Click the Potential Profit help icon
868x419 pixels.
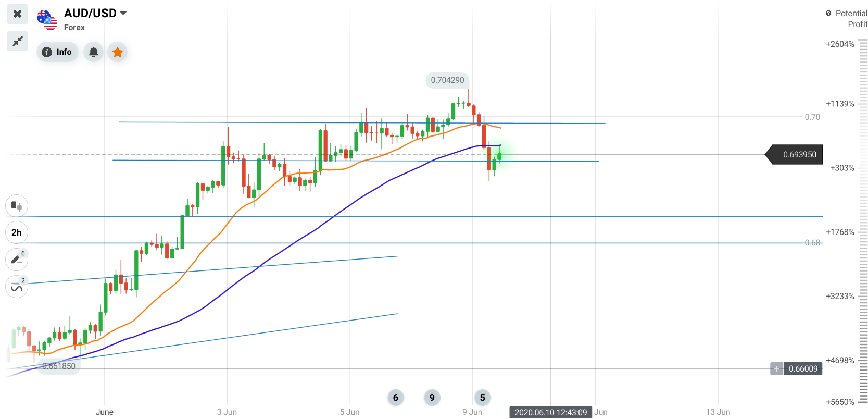coord(828,14)
